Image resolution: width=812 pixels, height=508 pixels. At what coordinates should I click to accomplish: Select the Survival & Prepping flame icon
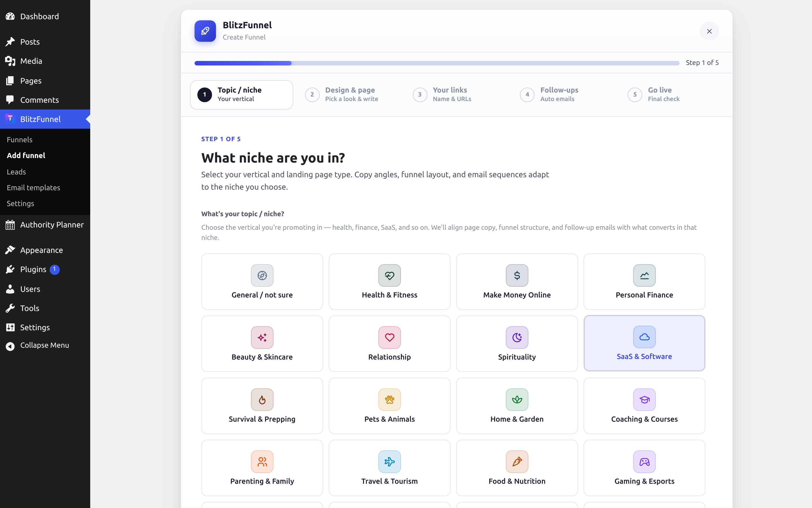(x=262, y=399)
